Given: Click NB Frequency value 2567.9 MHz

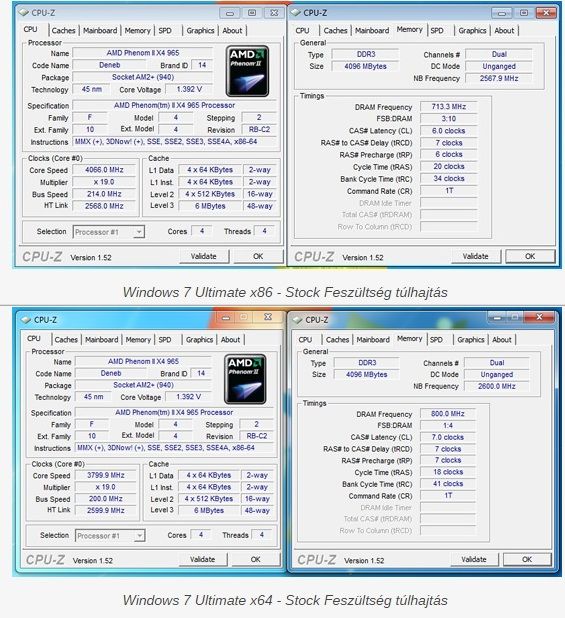Looking at the screenshot, I should click(499, 78).
